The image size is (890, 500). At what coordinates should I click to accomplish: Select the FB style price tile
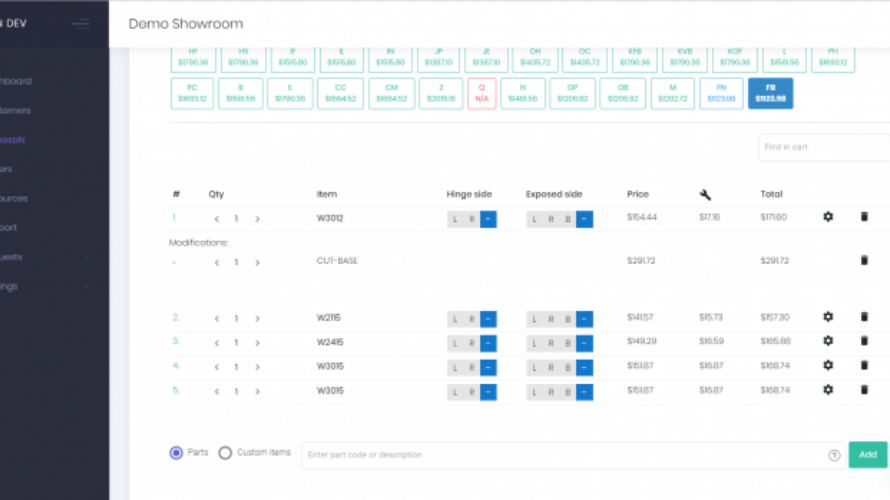click(x=770, y=94)
